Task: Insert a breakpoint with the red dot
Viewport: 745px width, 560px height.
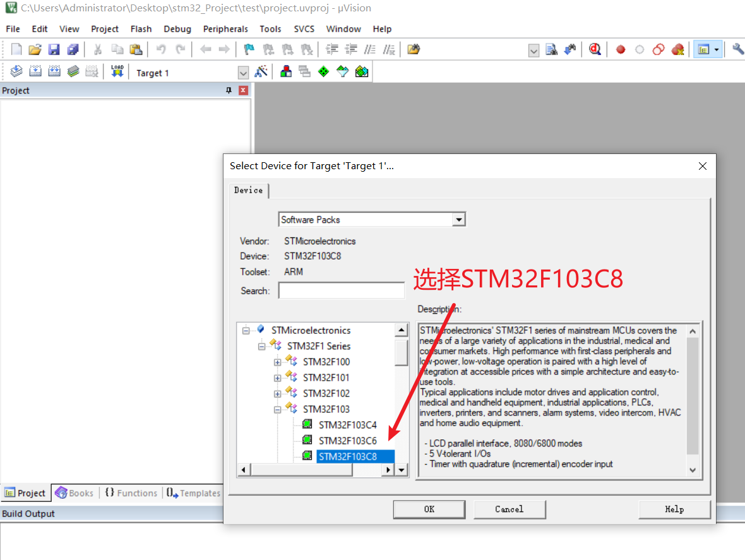Action: click(x=621, y=49)
